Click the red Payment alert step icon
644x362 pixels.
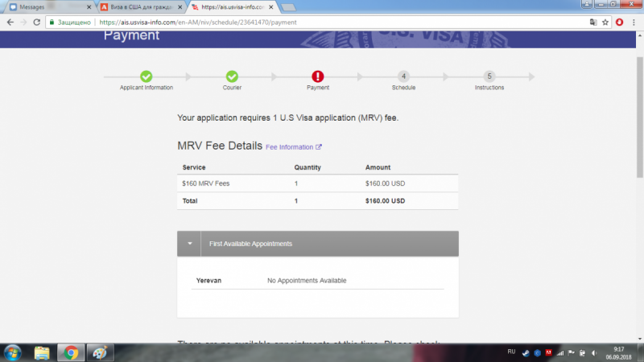pos(317,76)
